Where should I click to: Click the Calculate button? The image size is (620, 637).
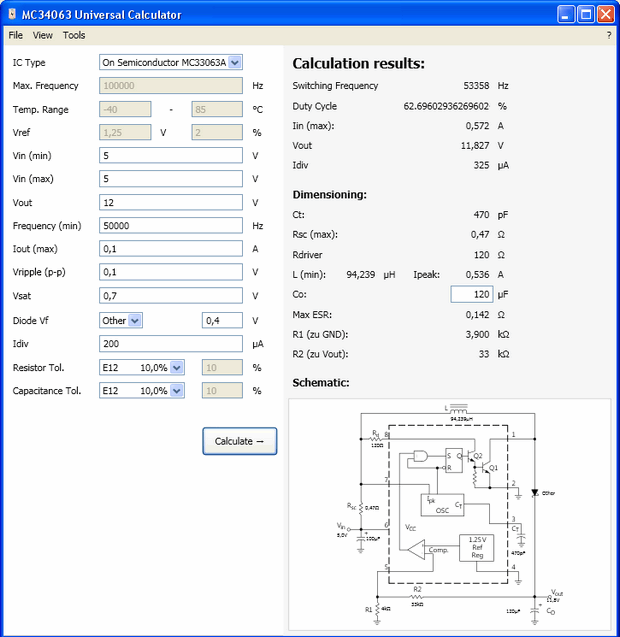240,441
